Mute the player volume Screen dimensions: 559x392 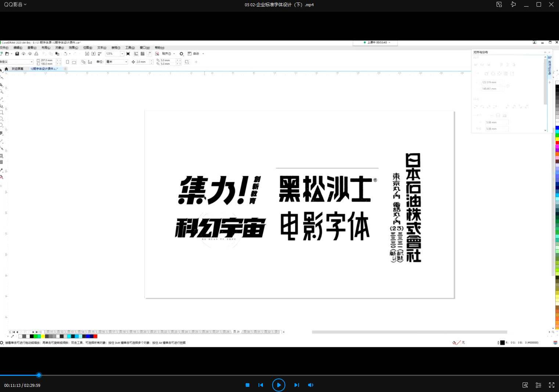click(311, 385)
